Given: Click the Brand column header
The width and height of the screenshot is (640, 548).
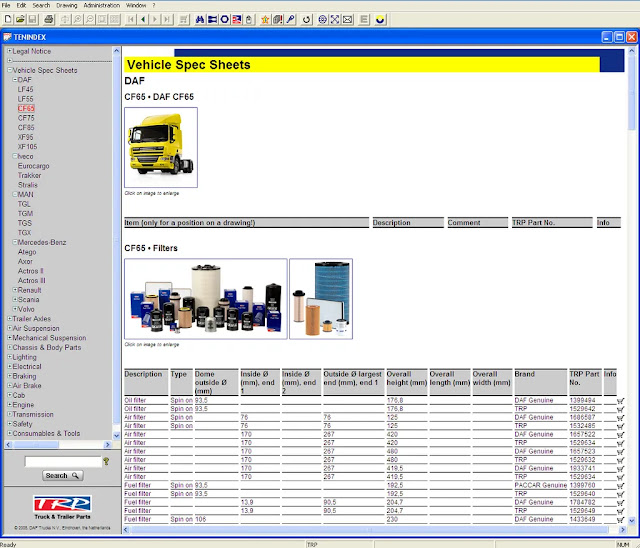Looking at the screenshot, I should [x=540, y=382].
